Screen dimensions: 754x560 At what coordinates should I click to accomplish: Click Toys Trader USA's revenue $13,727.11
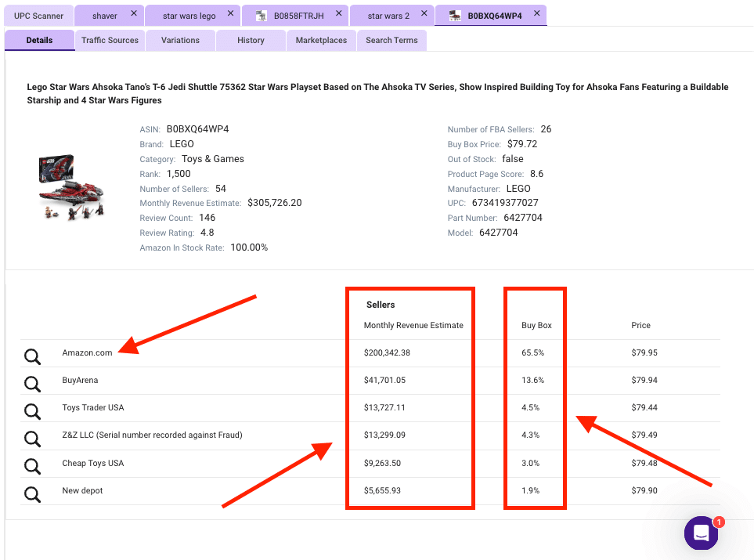coord(384,407)
